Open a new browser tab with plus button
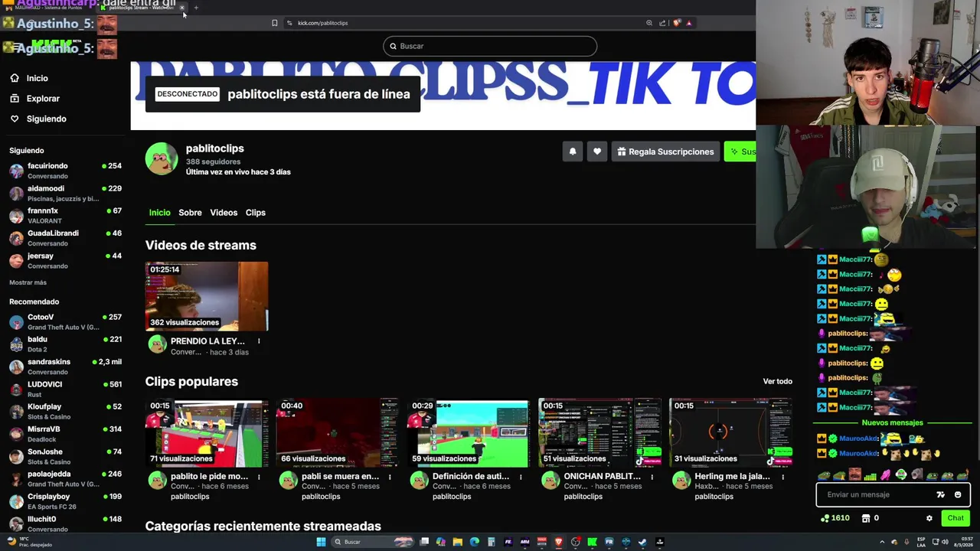 196,8
